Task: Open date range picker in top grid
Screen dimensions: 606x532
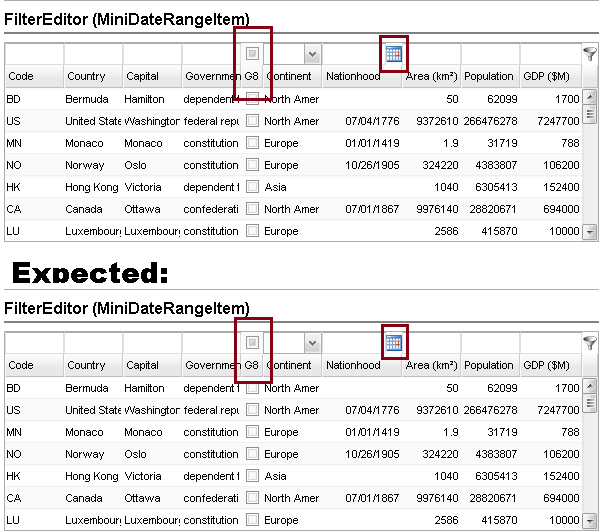Action: pyautogui.click(x=394, y=54)
